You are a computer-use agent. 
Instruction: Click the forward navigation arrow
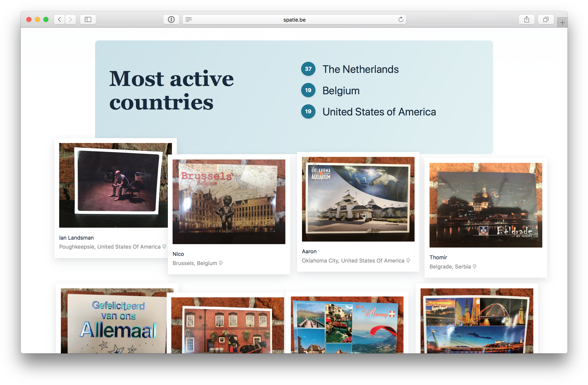(71, 19)
